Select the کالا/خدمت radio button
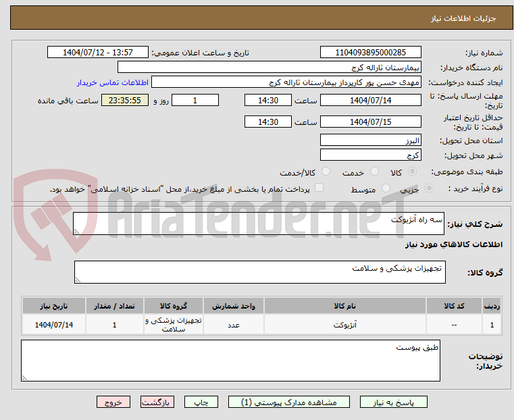The height and width of the screenshot is (420, 514). 326,172
